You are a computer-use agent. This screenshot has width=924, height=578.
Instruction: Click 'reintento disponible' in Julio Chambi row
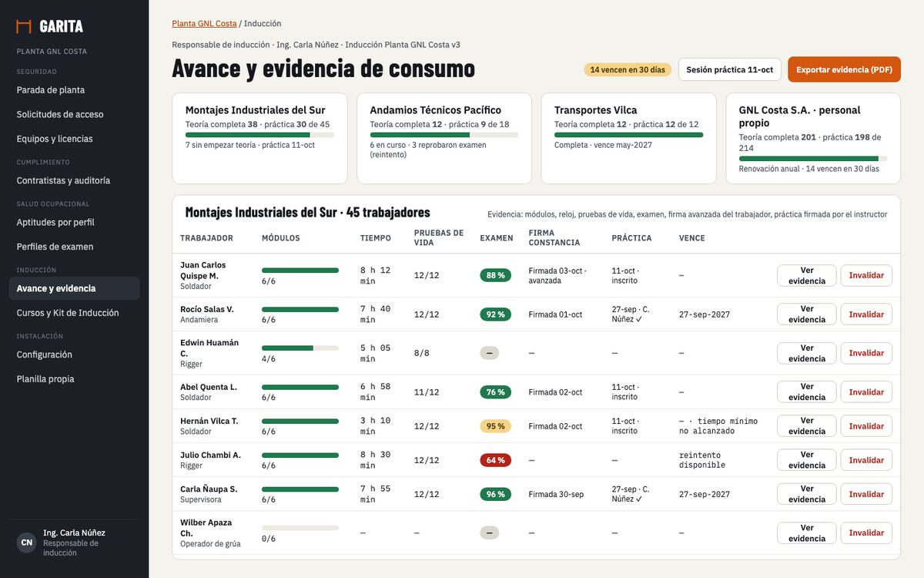701,460
